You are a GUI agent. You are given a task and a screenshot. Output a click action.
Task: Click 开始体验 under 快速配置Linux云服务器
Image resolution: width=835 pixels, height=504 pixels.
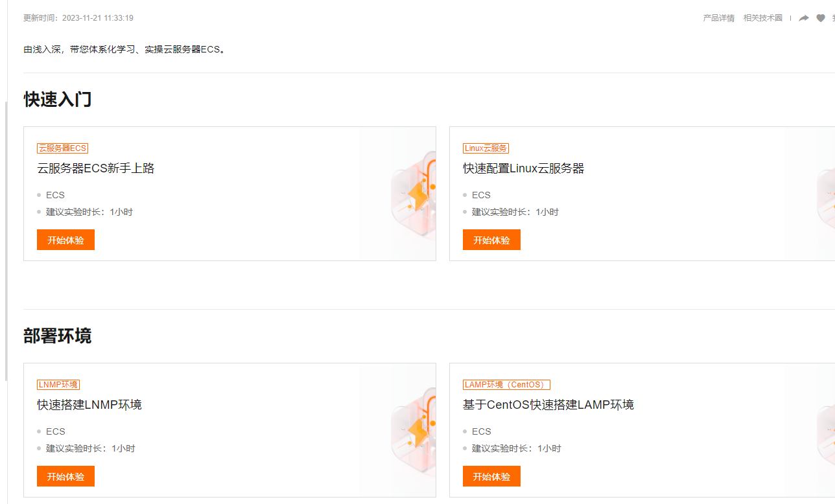tap(491, 240)
